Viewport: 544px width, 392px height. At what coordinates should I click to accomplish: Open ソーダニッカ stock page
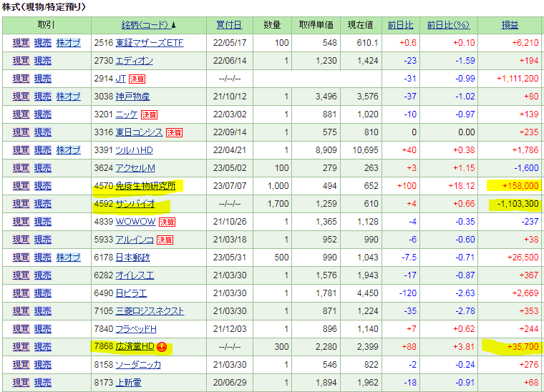[x=138, y=365]
